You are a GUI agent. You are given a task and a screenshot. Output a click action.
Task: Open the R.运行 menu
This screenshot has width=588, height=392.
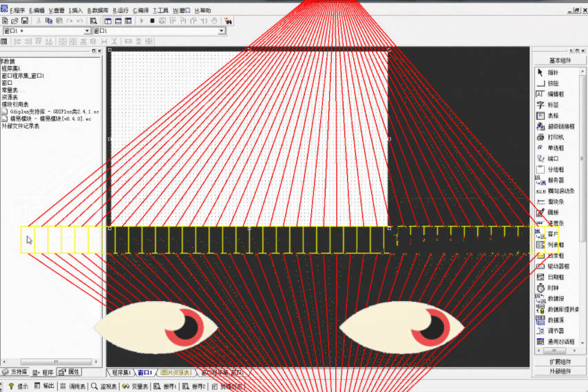coord(120,10)
